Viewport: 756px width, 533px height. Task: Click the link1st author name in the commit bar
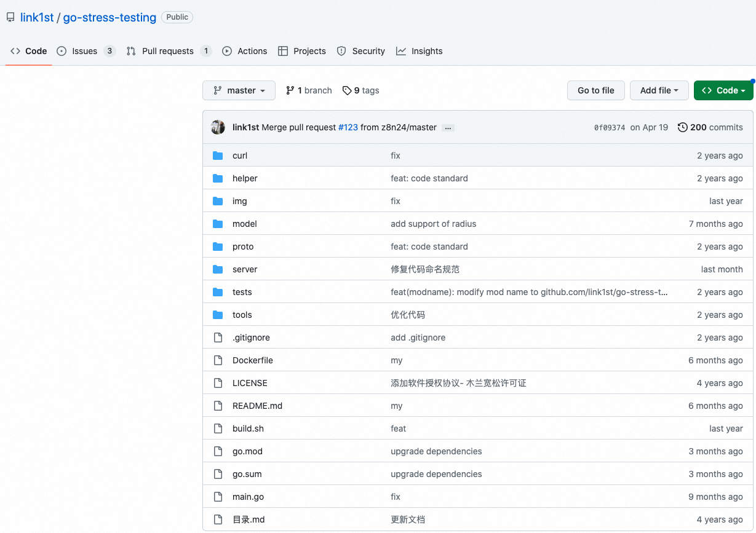[x=245, y=127]
